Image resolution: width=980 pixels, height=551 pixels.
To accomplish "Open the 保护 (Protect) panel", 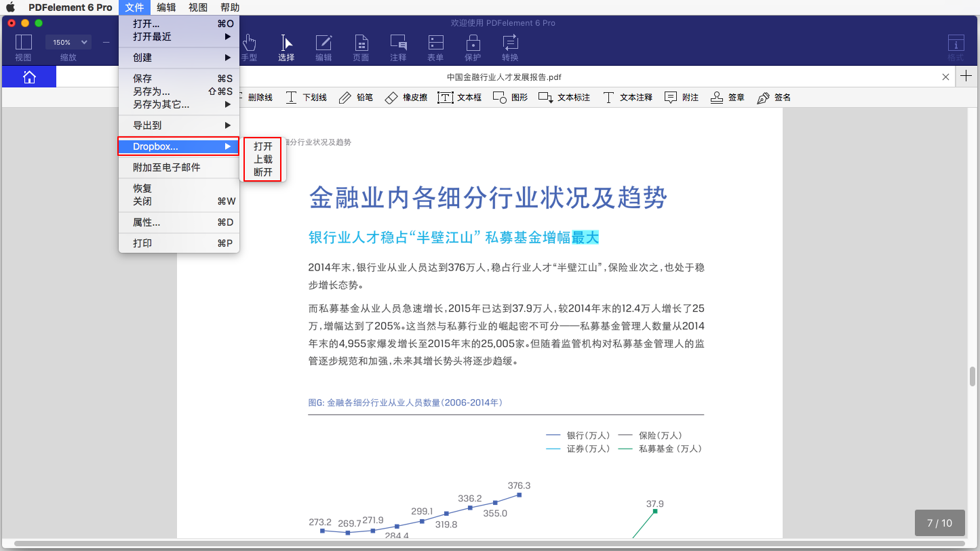I will click(x=473, y=47).
